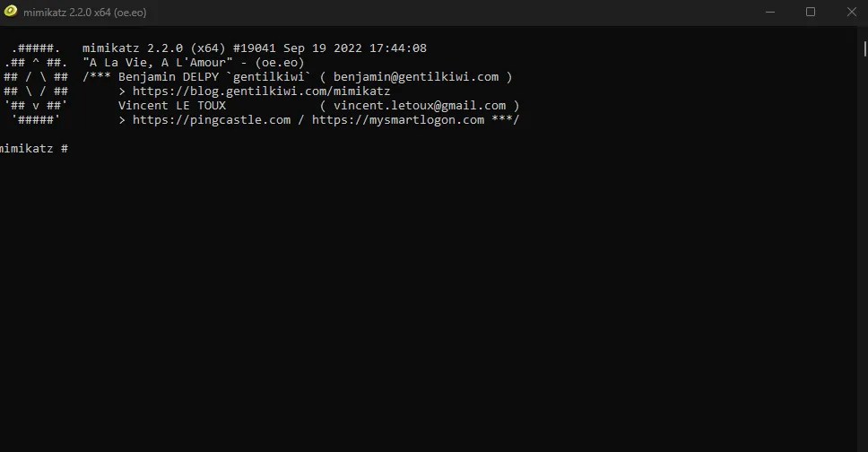The width and height of the screenshot is (868, 452).
Task: Click the scrollbar up arrow
Action: coord(863,30)
